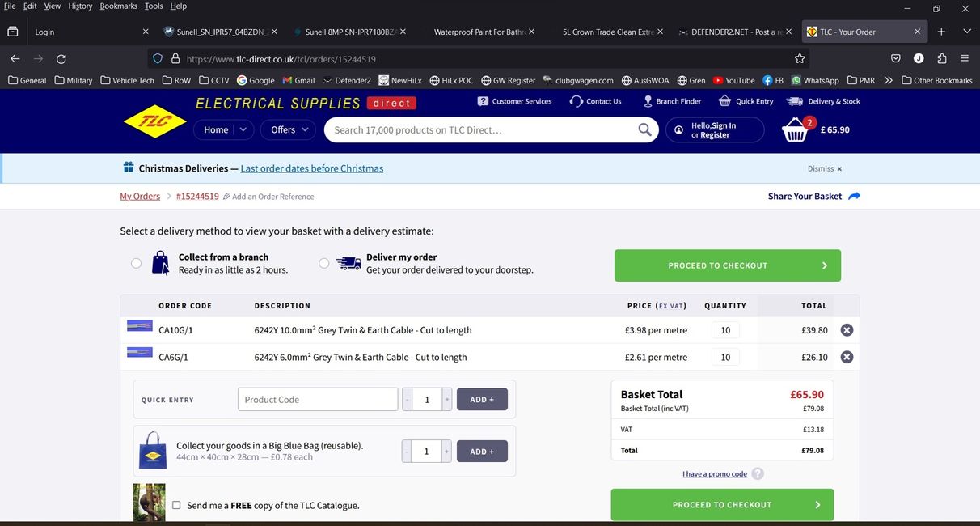Click the site padlock security icon
This screenshot has width=980, height=526.
[x=175, y=58]
